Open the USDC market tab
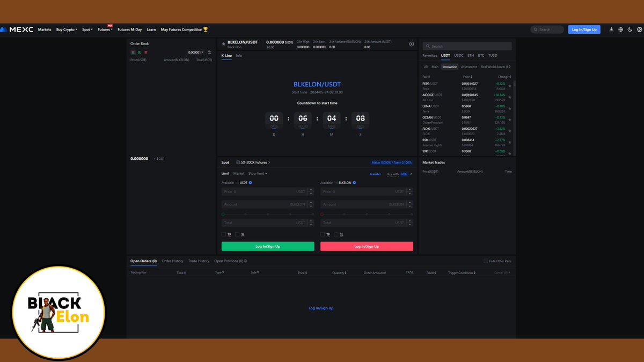 pos(458,55)
